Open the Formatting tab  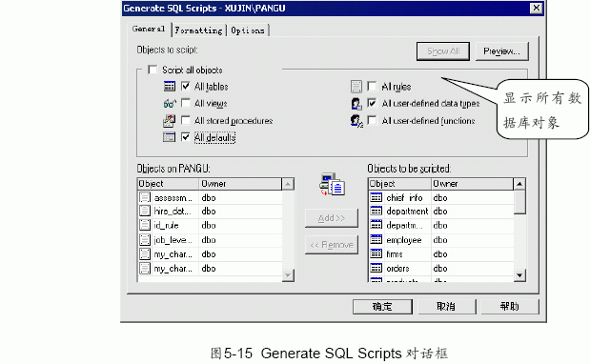[198, 30]
